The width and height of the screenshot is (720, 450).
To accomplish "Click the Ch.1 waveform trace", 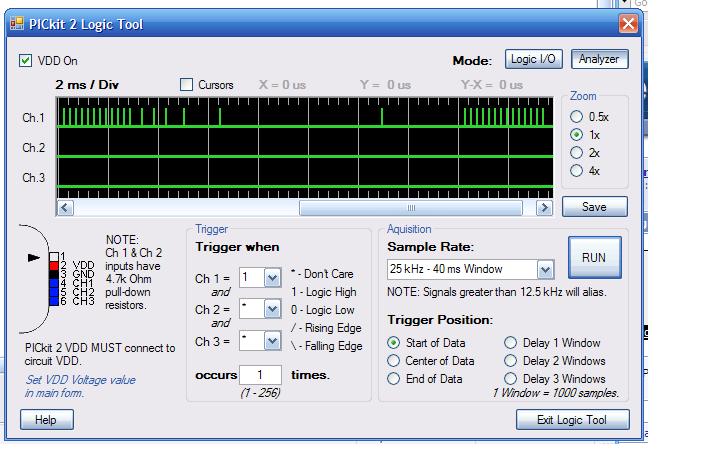I will coord(305,117).
